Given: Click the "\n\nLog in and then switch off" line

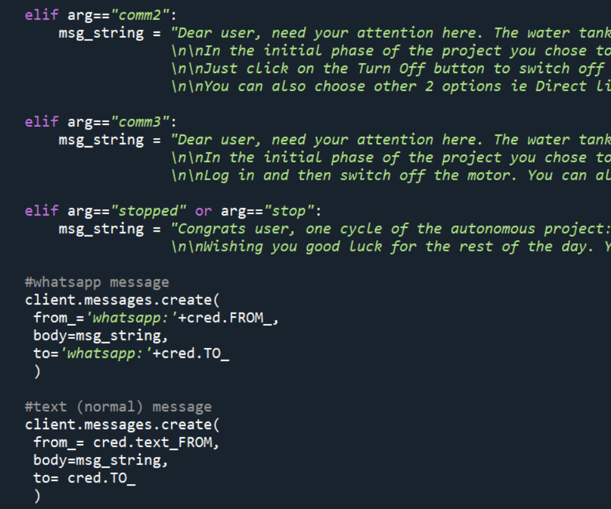Looking at the screenshot, I should pos(391,176).
